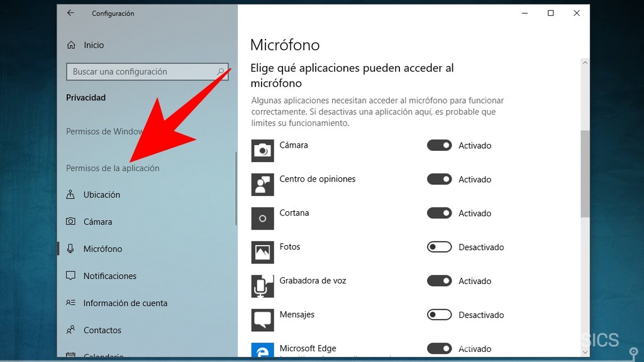Click the Fotos app name label
This screenshot has width=644, height=362.
click(x=290, y=246)
